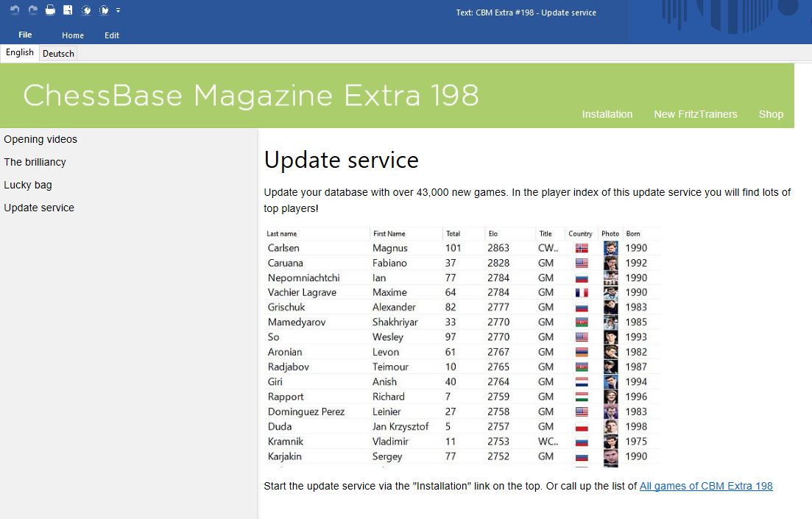Click the total games value 101
The image size is (812, 519).
(453, 248)
